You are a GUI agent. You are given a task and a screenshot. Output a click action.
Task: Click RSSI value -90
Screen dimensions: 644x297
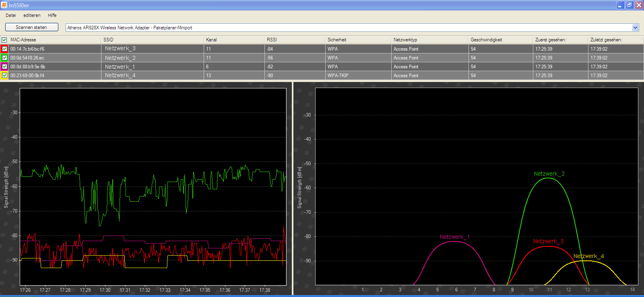[x=270, y=76]
